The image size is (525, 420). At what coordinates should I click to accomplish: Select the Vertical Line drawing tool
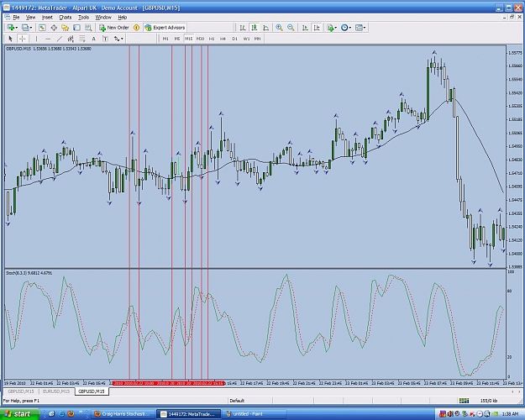(x=36, y=39)
